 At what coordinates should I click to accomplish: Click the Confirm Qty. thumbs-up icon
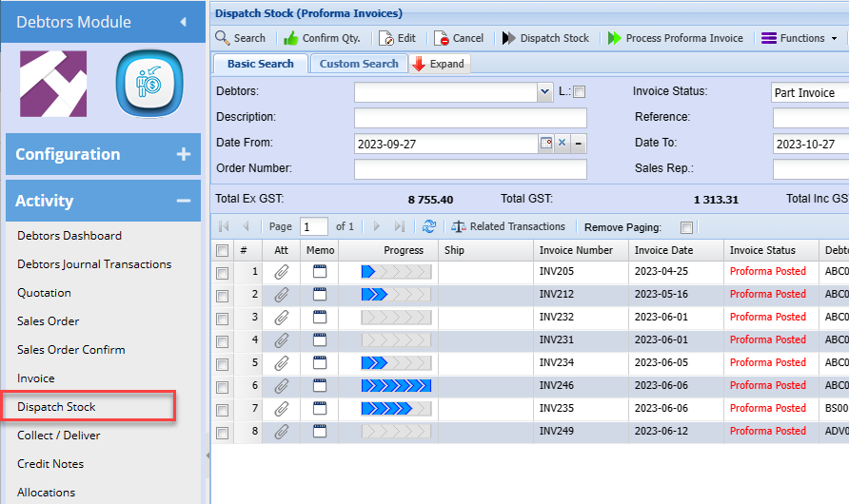pos(291,38)
